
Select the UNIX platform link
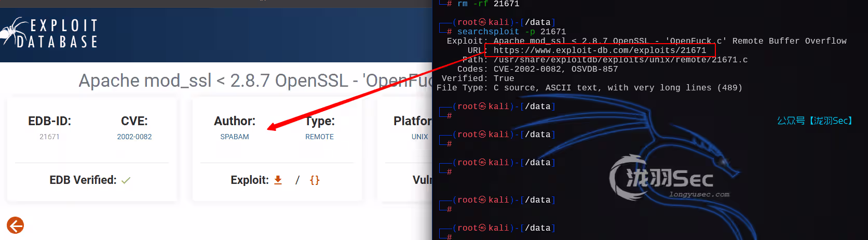tap(419, 137)
